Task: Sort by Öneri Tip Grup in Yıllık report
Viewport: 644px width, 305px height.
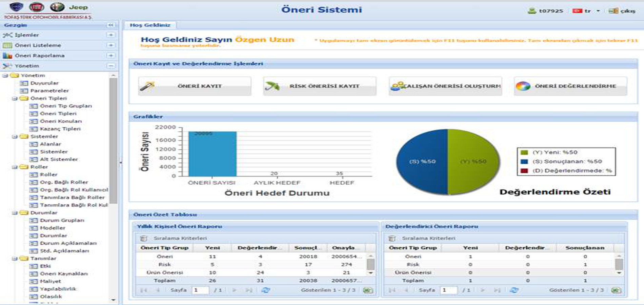Action: tap(164, 248)
